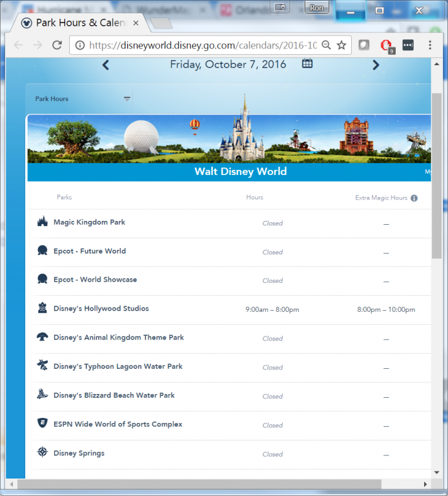The height and width of the screenshot is (496, 448).
Task: Click the address bar URL field
Action: tap(200, 45)
